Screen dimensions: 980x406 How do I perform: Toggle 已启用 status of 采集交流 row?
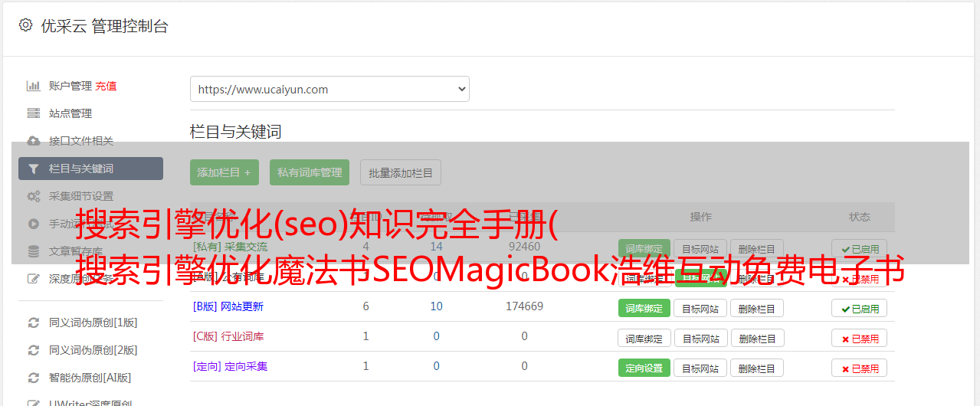860,248
